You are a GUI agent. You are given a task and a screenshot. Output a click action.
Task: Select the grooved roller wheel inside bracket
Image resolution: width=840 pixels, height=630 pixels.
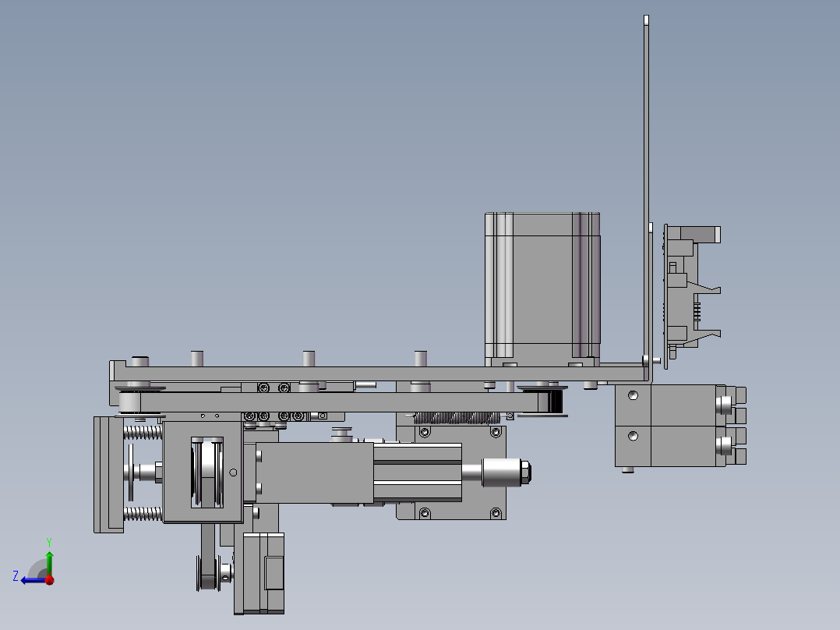click(206, 472)
